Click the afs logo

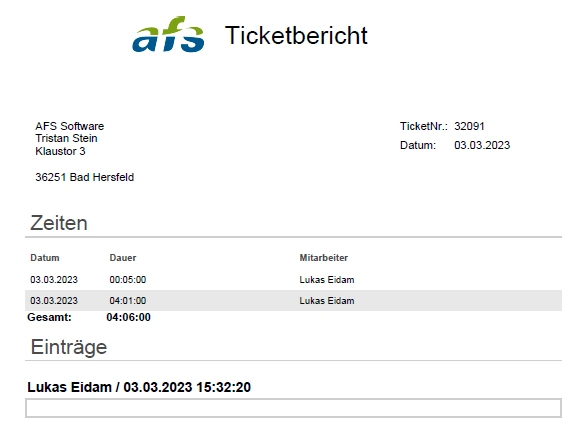coord(168,34)
